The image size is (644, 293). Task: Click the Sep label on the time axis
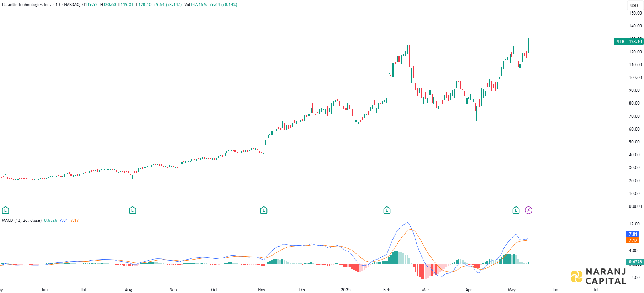173,290
